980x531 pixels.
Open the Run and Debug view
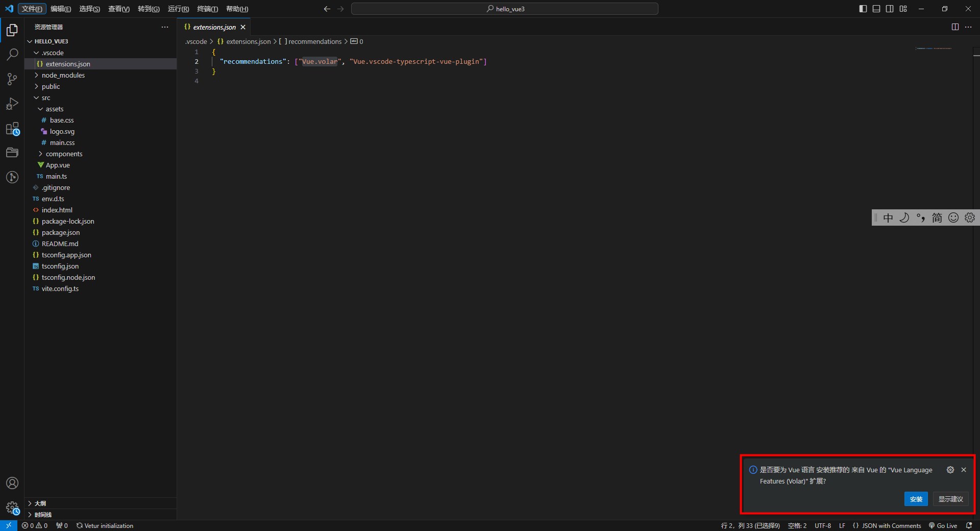12,104
